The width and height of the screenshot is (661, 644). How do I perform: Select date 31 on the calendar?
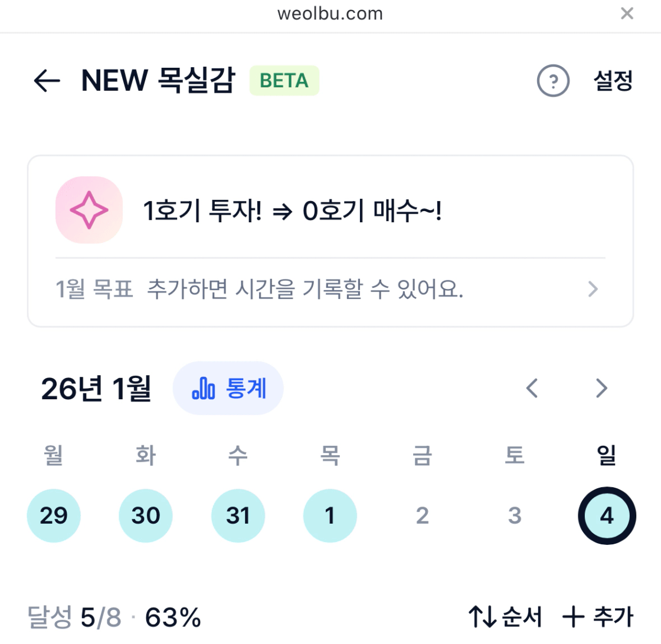point(238,516)
